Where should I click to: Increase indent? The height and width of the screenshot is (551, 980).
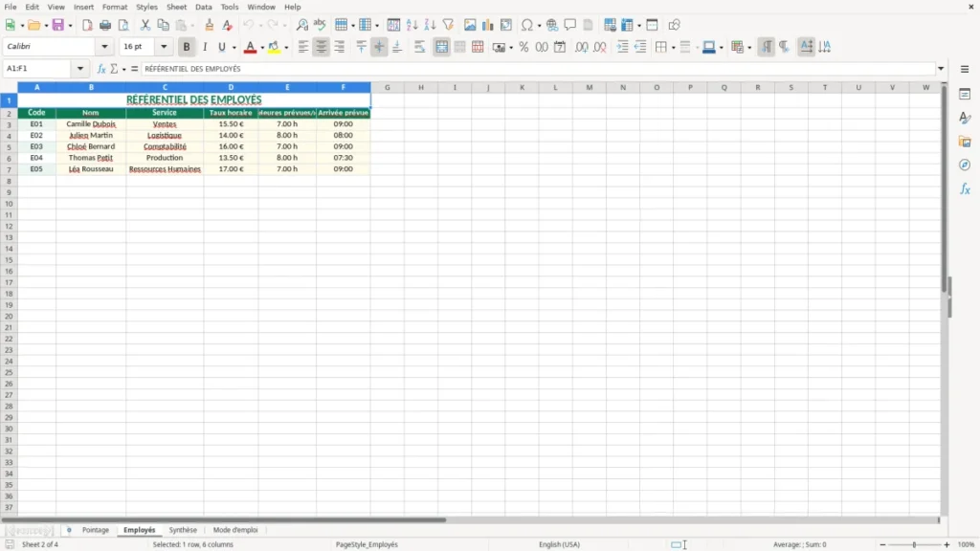(622, 47)
